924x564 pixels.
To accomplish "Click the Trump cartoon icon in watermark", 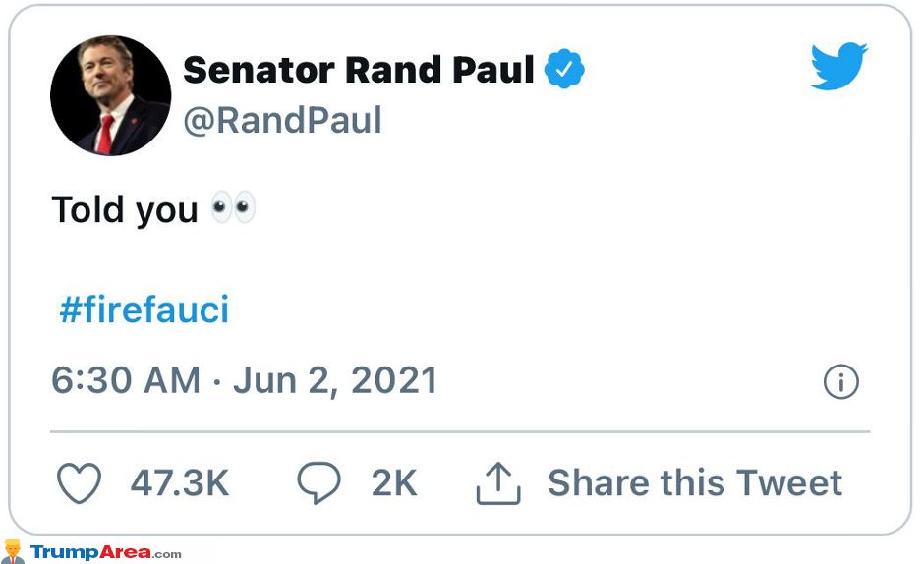I will [13, 551].
